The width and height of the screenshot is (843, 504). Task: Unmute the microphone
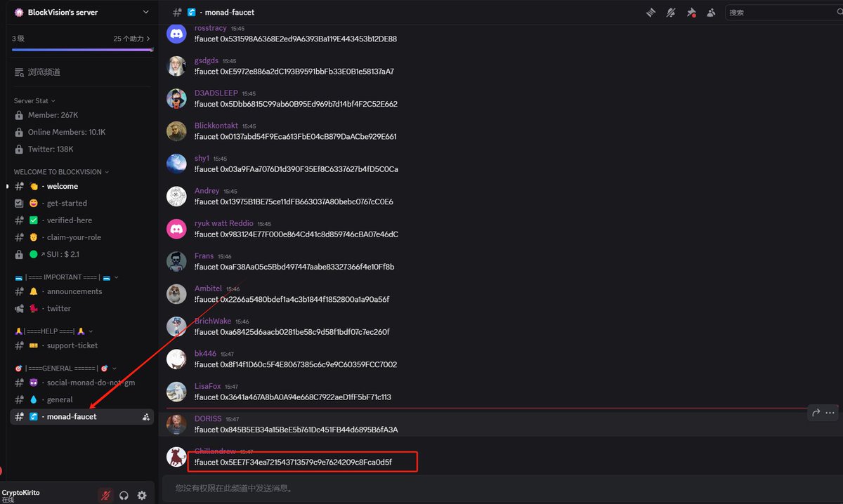pyautogui.click(x=106, y=496)
